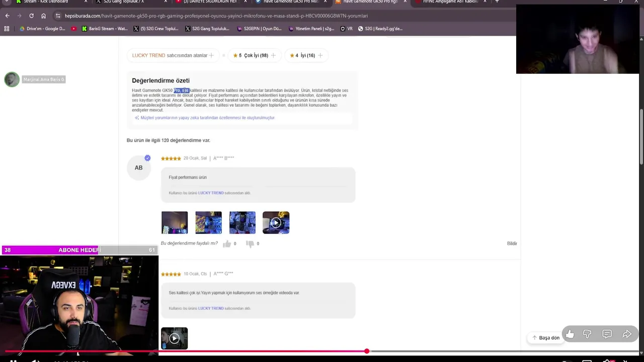
Task: Open S2G Ready2.gg bookmark
Action: click(x=380, y=29)
